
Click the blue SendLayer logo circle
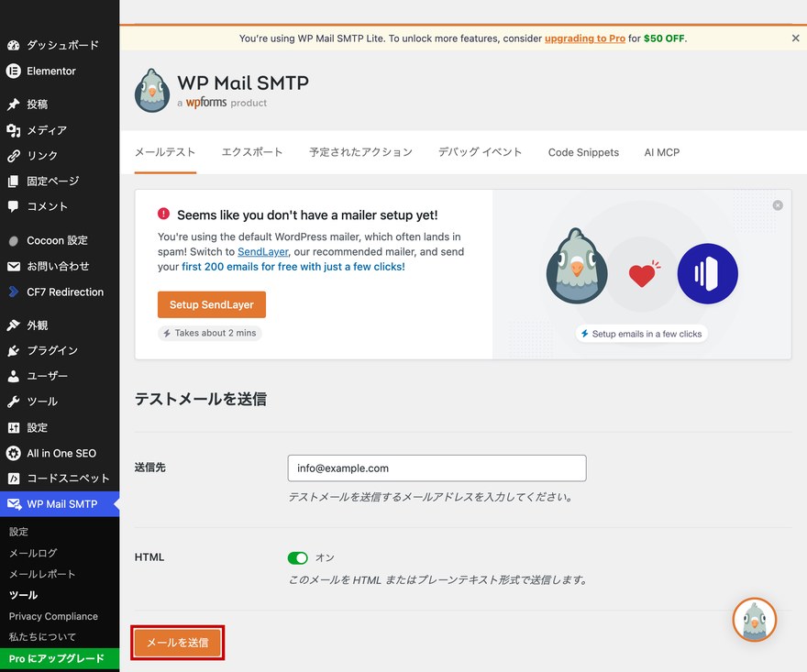click(707, 274)
